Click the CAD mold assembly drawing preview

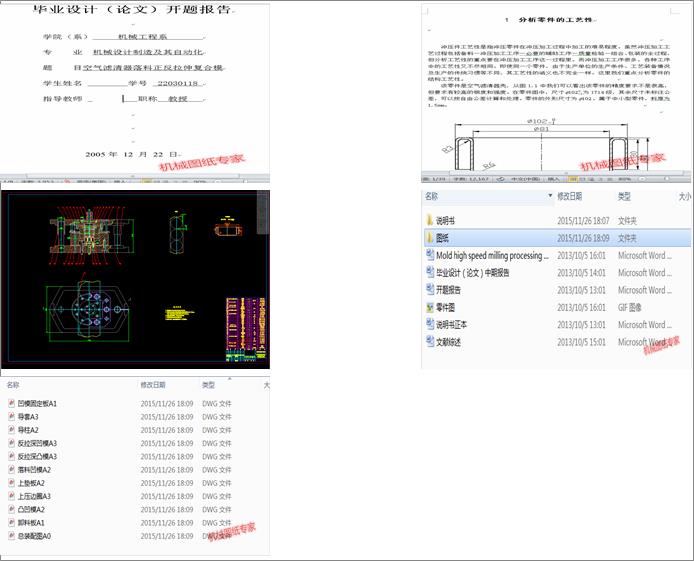coord(134,280)
